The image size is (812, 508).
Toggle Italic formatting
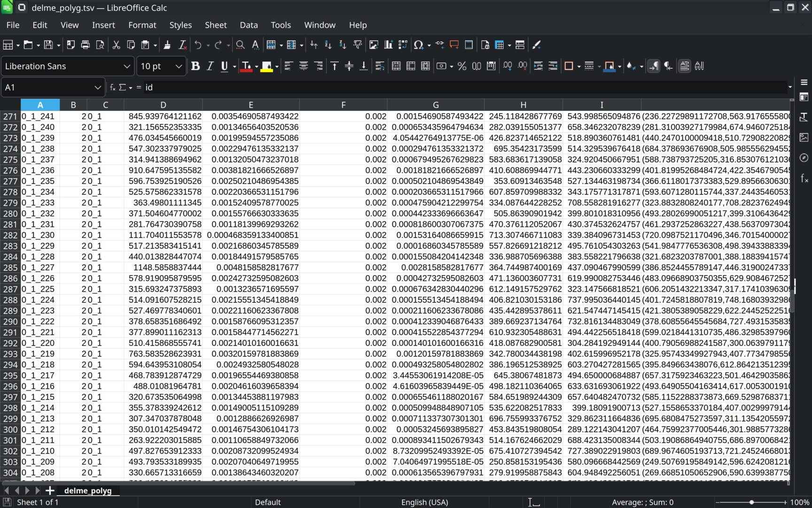tap(210, 66)
